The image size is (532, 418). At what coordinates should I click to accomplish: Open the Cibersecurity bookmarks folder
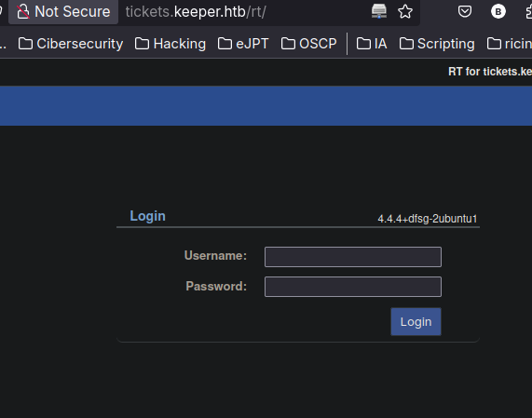[x=71, y=44]
